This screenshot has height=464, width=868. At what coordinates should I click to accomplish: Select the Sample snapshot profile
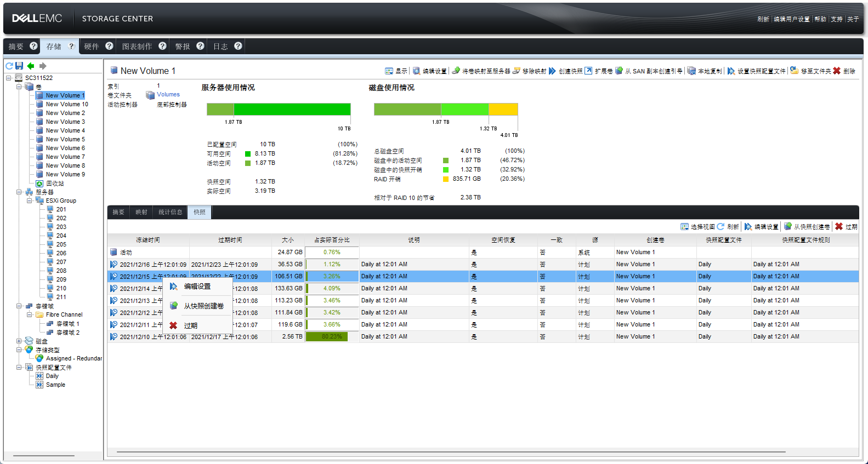click(x=55, y=385)
